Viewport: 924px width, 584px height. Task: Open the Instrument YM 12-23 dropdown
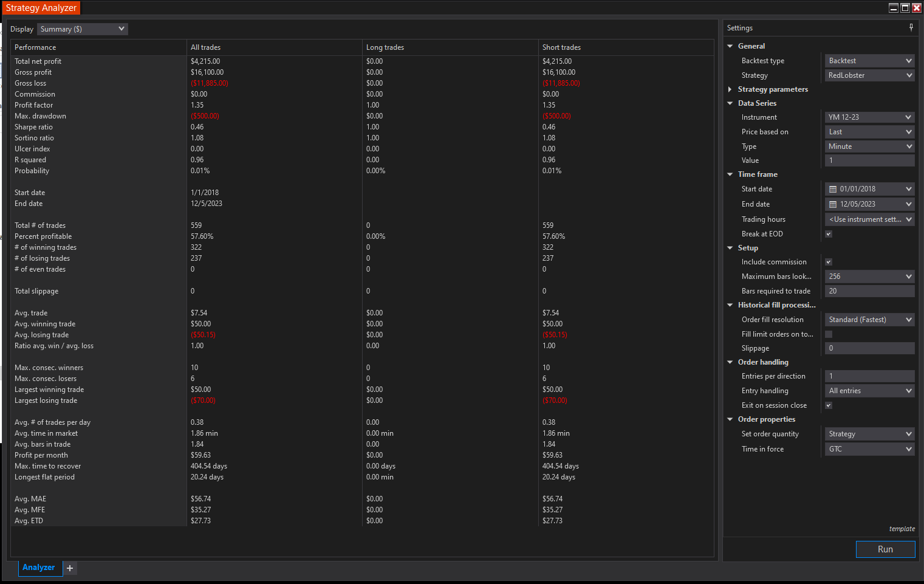(869, 117)
